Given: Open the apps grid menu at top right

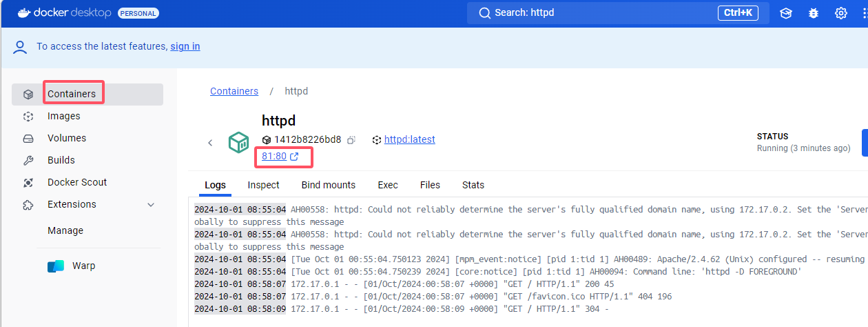Looking at the screenshot, I should tap(864, 13).
